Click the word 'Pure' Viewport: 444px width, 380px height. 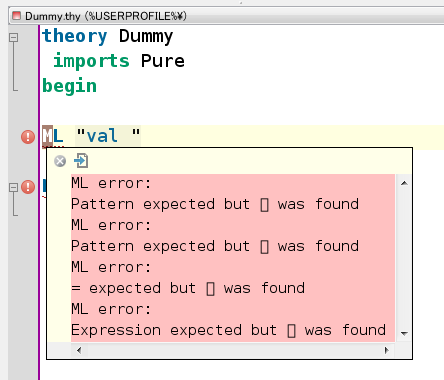(163, 61)
